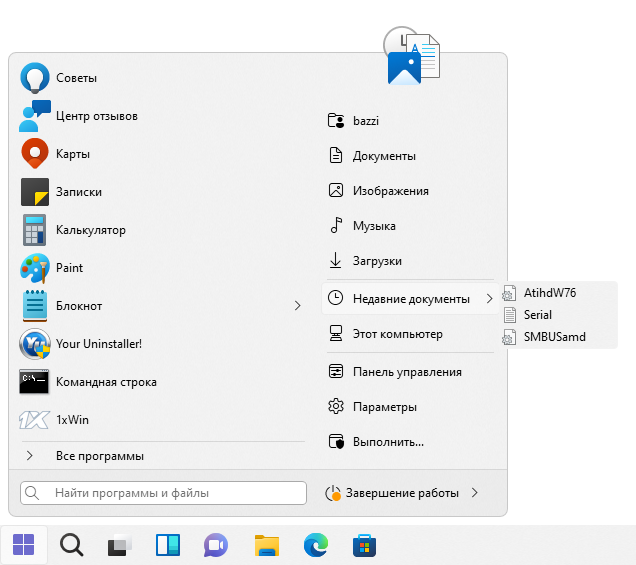Click the Карты app icon
The width and height of the screenshot is (636, 565).
coord(35,154)
